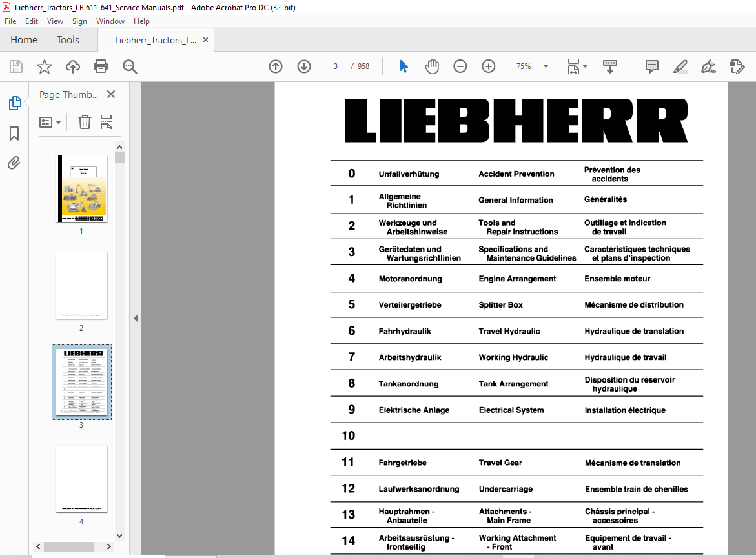The width and height of the screenshot is (756, 558).
Task: Click 'Engine Arrangement' text
Action: click(x=517, y=279)
